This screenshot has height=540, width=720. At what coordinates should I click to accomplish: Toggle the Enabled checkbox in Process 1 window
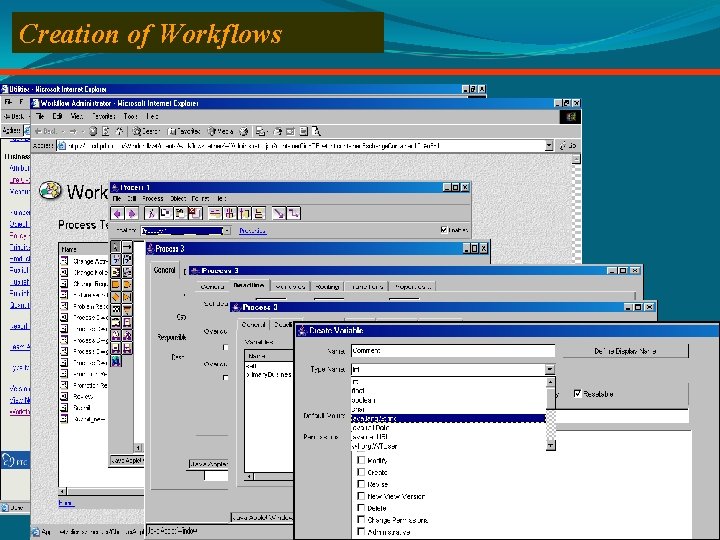[x=444, y=230]
